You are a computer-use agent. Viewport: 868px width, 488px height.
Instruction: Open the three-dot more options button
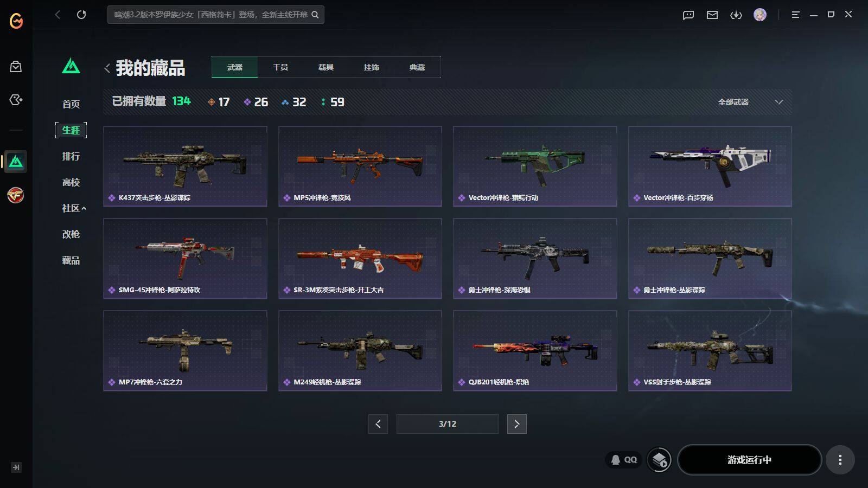coord(840,460)
